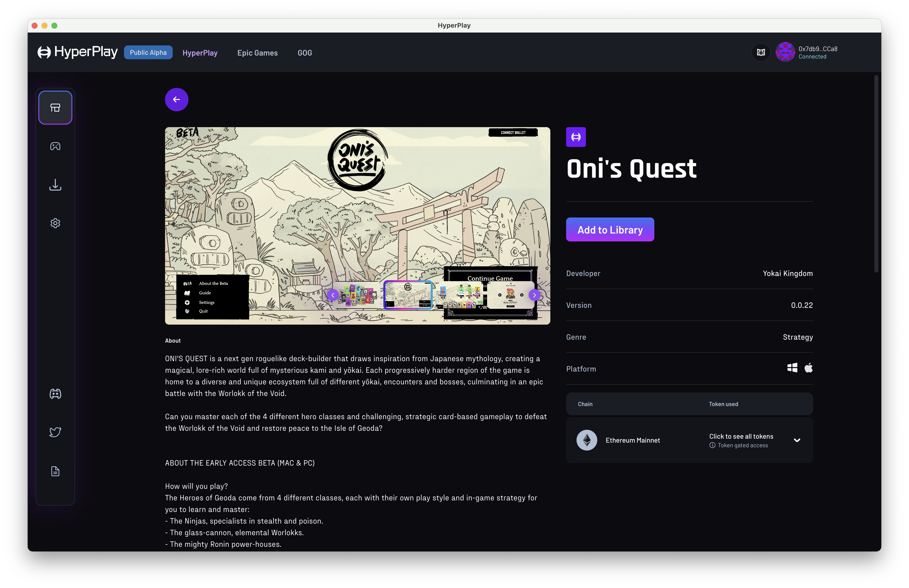Click the Ethereum Mainnet label

(x=633, y=440)
